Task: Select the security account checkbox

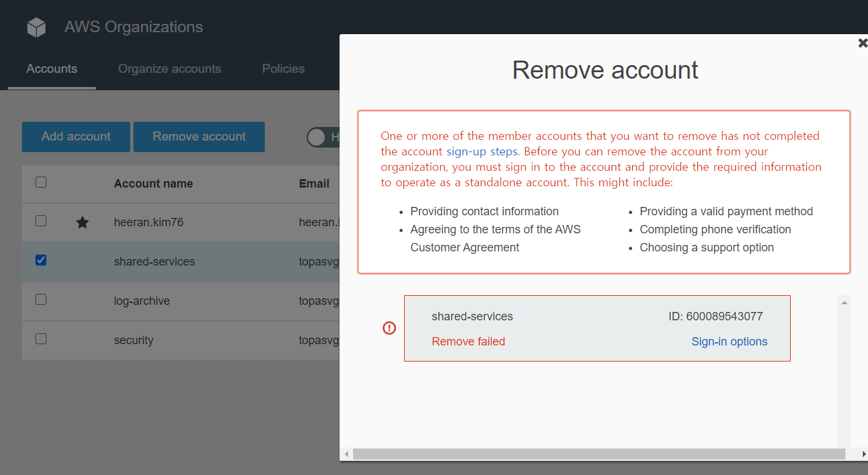Action: (41, 339)
